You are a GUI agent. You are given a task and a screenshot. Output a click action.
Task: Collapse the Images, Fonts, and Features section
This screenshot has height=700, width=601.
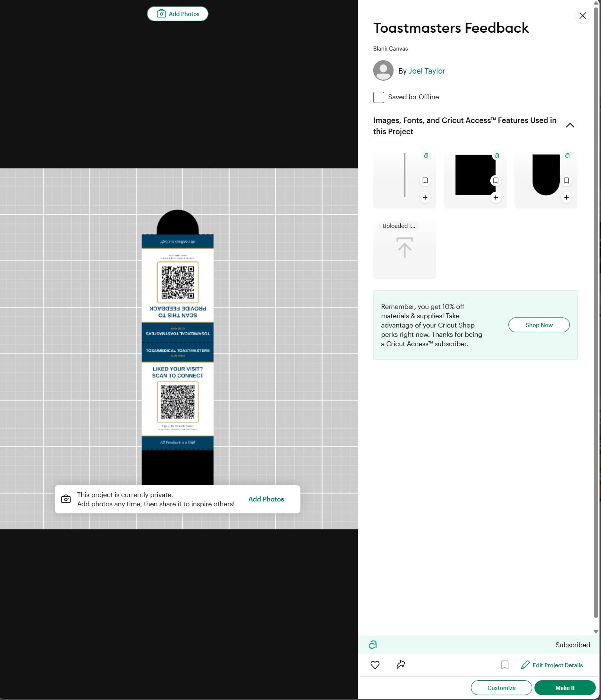[570, 126]
